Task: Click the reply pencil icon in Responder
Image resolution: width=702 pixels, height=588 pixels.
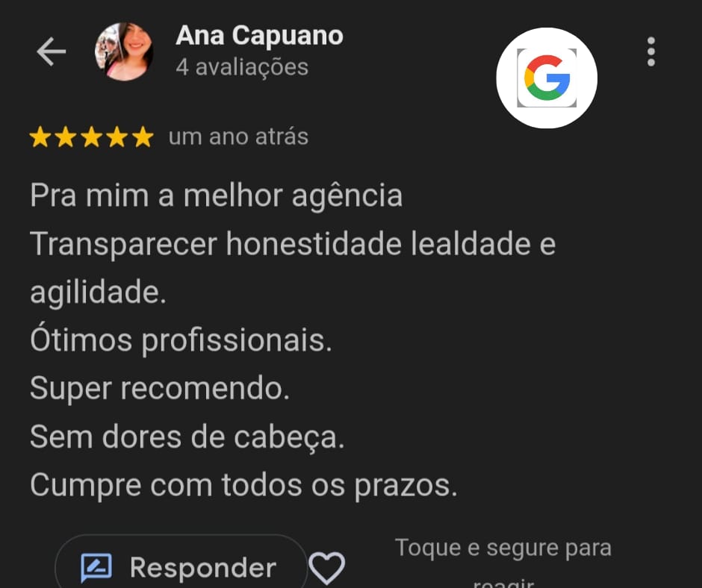Action: coord(96,567)
